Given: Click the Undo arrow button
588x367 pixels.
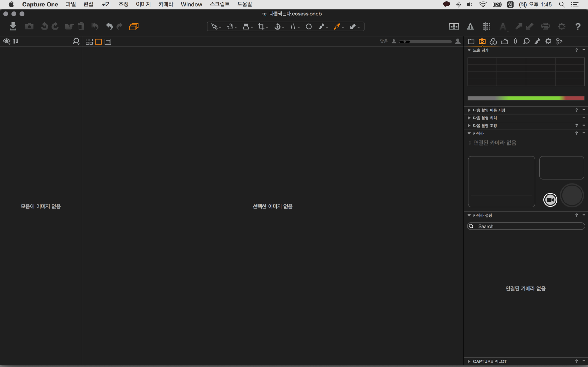Looking at the screenshot, I should pos(109,27).
